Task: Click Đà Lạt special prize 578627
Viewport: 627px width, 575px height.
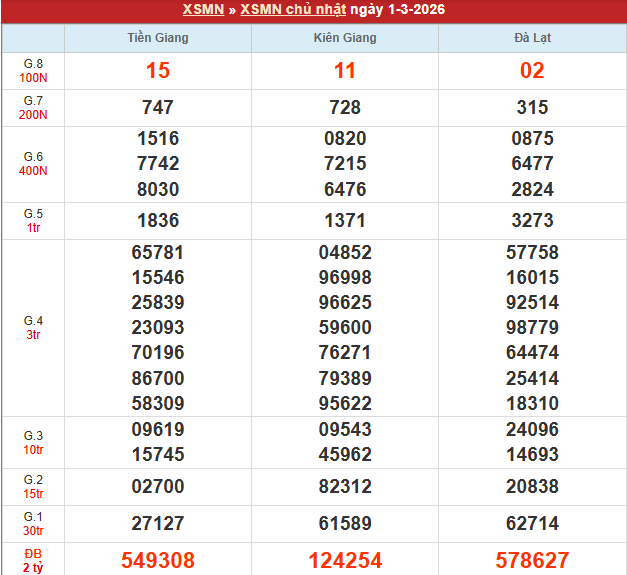Action: (x=532, y=560)
